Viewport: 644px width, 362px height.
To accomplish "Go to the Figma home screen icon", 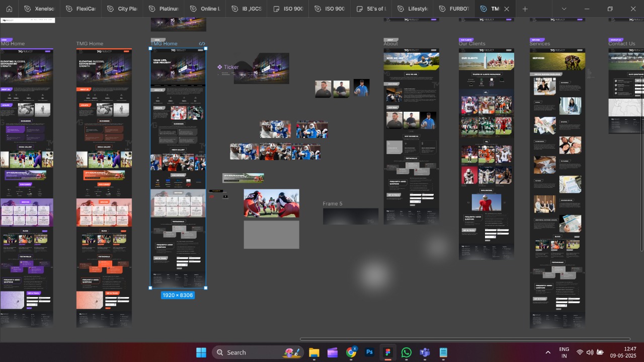I will pos(9,9).
